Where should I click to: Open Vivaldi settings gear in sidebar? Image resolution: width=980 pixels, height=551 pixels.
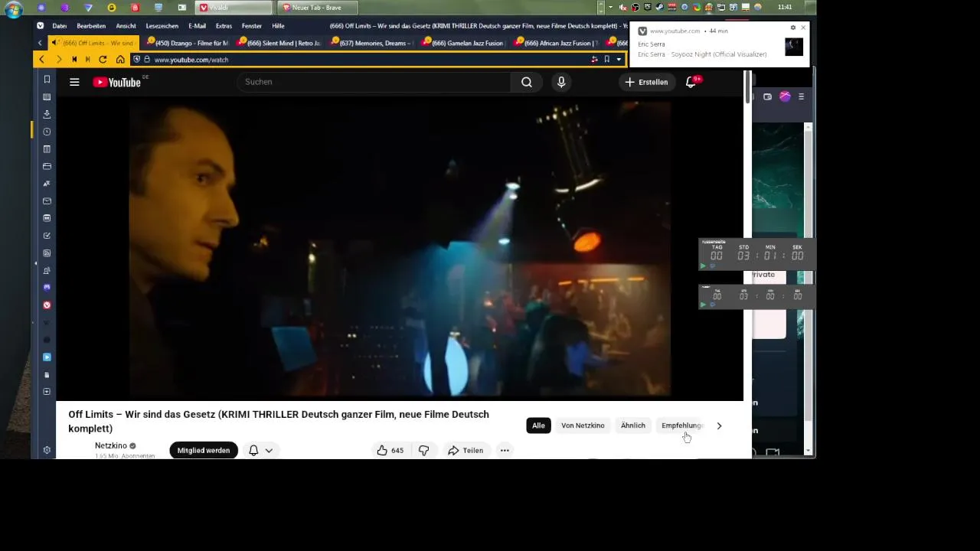pos(47,451)
